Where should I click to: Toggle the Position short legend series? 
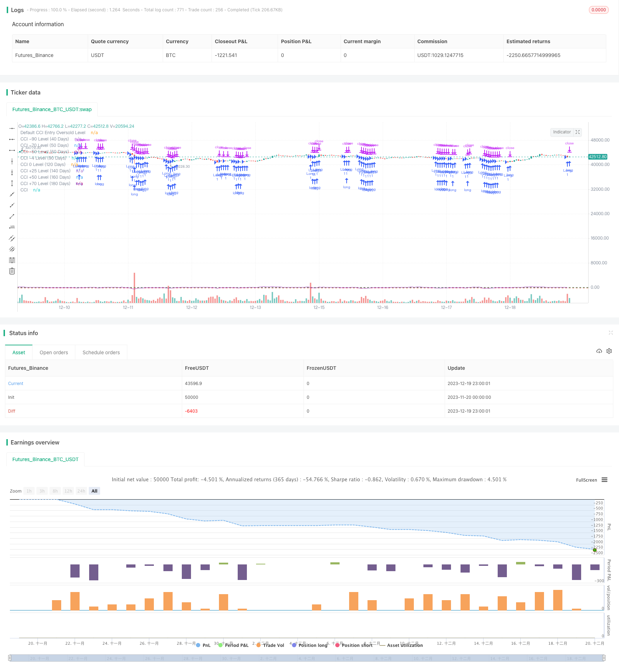[354, 645]
